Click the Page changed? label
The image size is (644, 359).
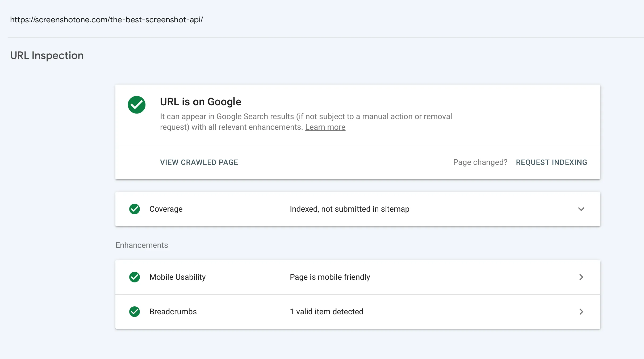tap(480, 162)
